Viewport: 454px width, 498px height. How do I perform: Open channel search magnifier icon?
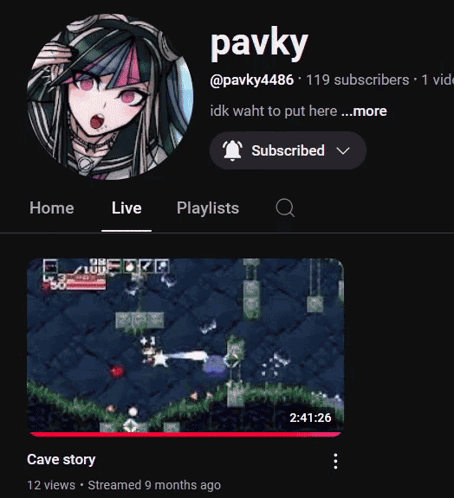pyautogui.click(x=285, y=208)
